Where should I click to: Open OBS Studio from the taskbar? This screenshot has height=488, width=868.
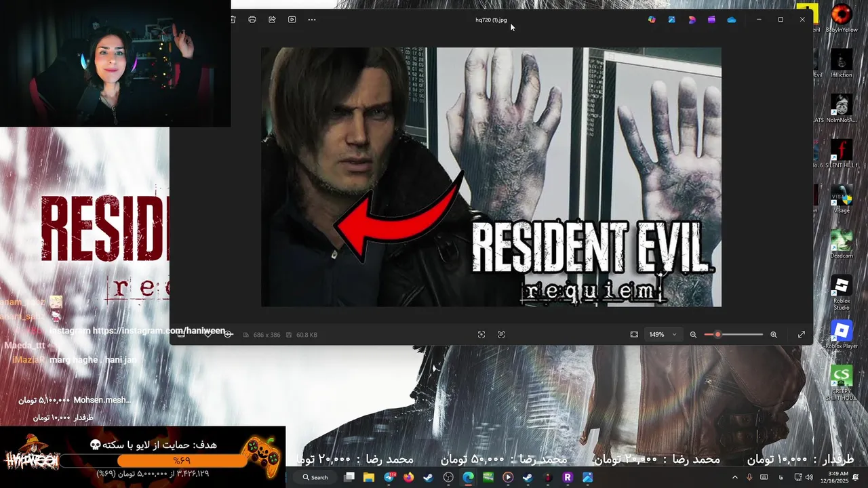(448, 477)
